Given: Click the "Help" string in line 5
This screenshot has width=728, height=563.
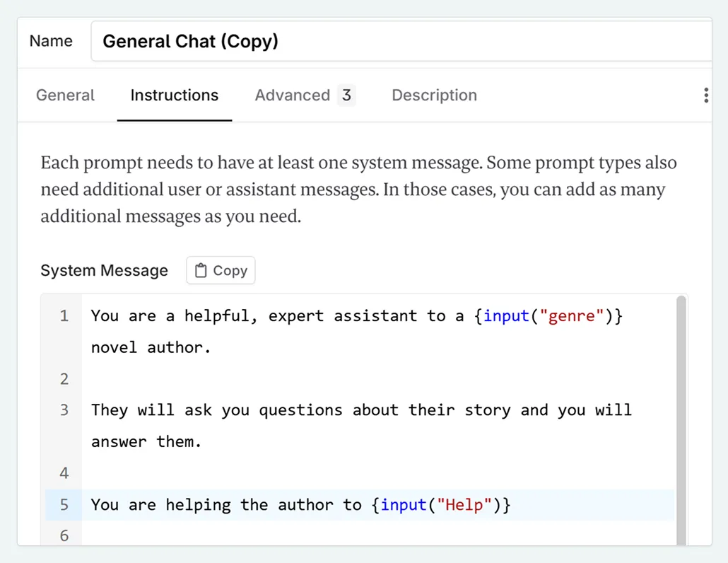Looking at the screenshot, I should click(464, 505).
